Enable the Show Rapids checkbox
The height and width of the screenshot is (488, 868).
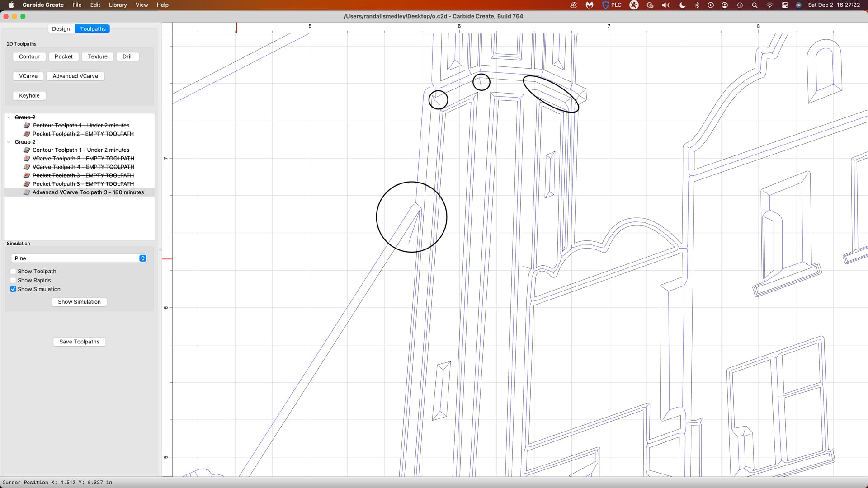pyautogui.click(x=13, y=281)
